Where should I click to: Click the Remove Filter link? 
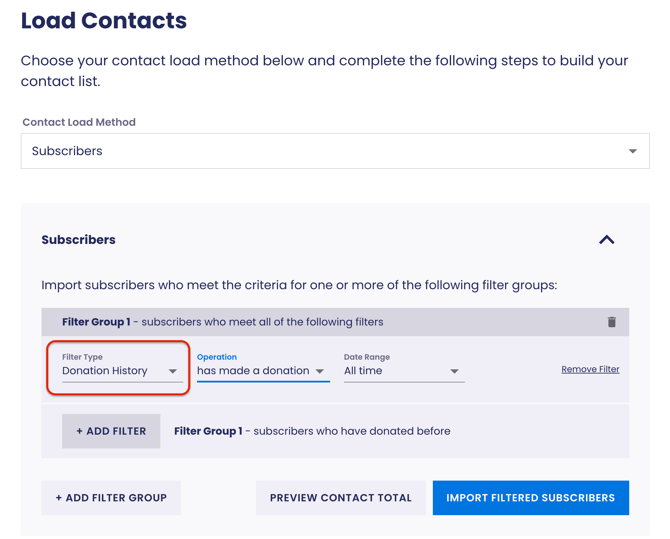coord(590,370)
